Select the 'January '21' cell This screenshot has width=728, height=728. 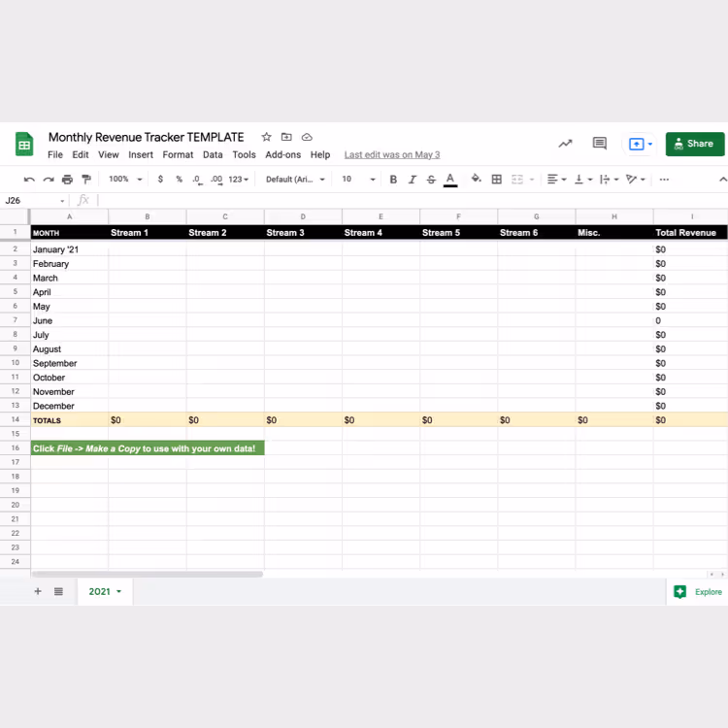(70, 249)
